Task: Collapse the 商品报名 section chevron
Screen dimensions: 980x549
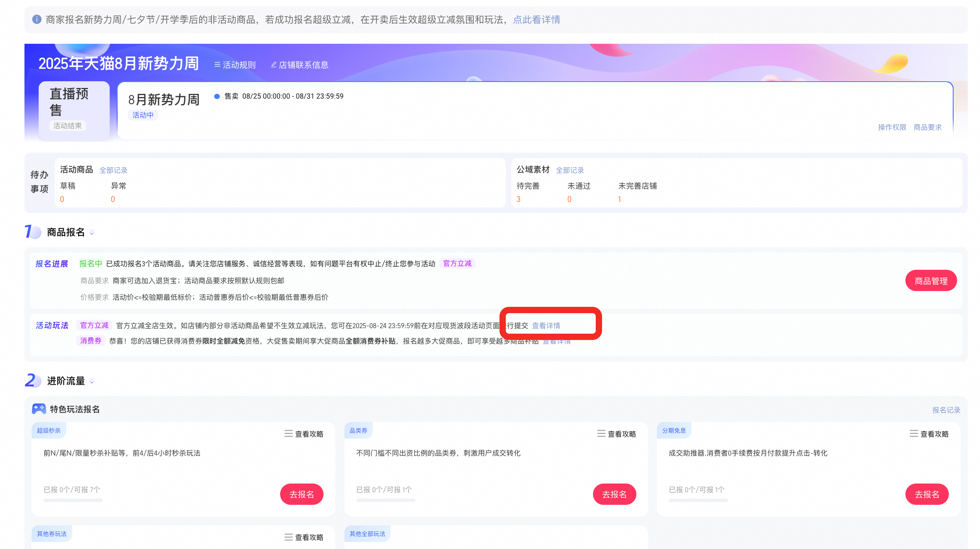Action: coord(92,233)
